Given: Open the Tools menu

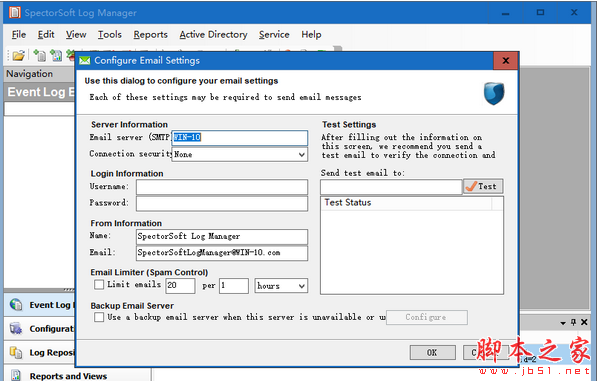Looking at the screenshot, I should coord(109,35).
